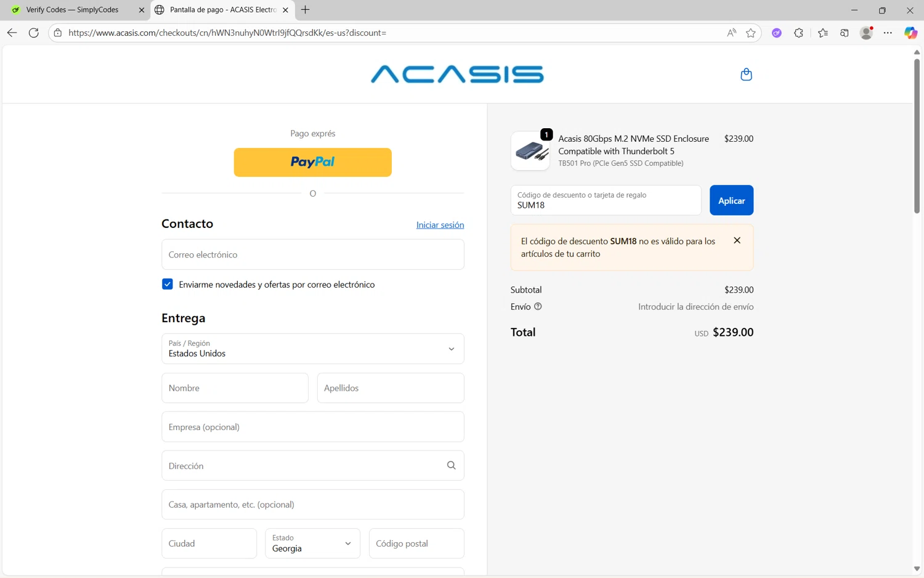Switch to Verify Codes SimplyCodes tab
The image size is (924, 578).
(73, 10)
